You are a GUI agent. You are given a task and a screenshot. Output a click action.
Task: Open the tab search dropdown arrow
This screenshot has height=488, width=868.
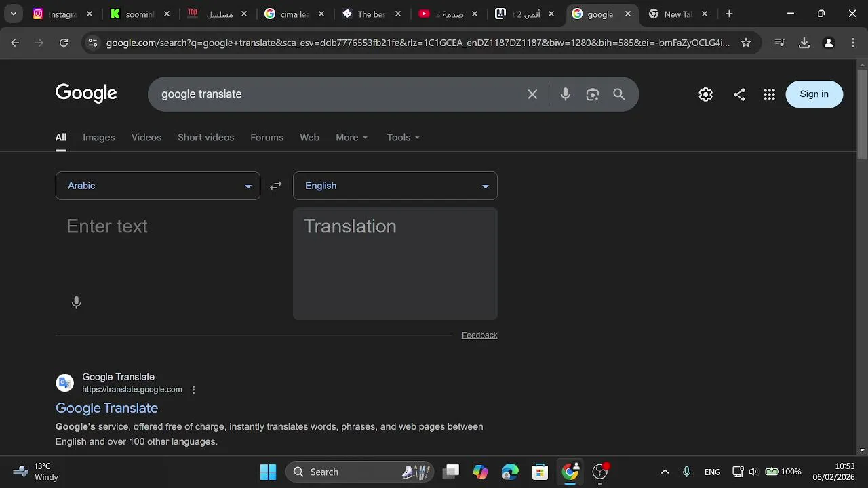pos(13,14)
